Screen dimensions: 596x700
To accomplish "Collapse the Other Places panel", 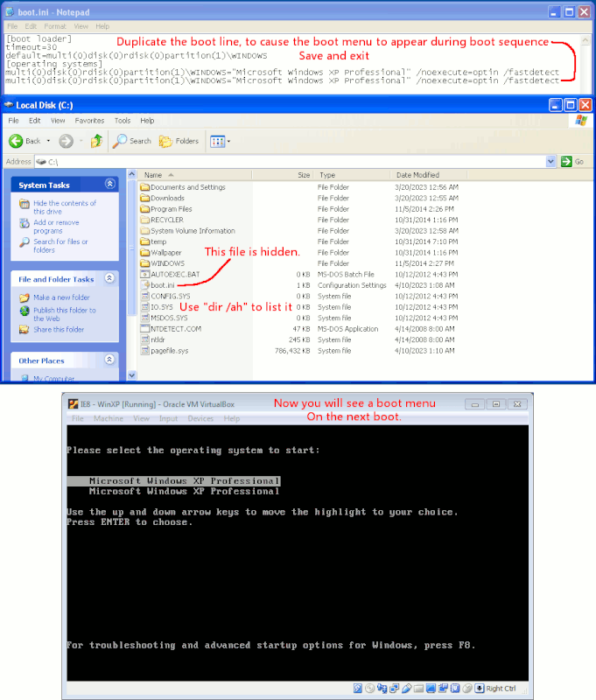I will [109, 360].
